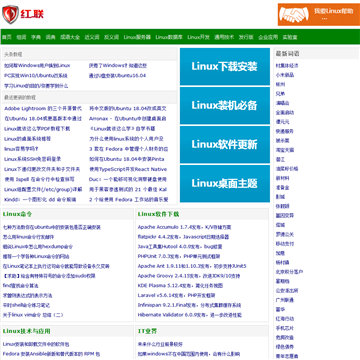Viewport: 360px width, 360px height.
Task: Select the 成语大全 navigation item
Action: [x=70, y=37]
